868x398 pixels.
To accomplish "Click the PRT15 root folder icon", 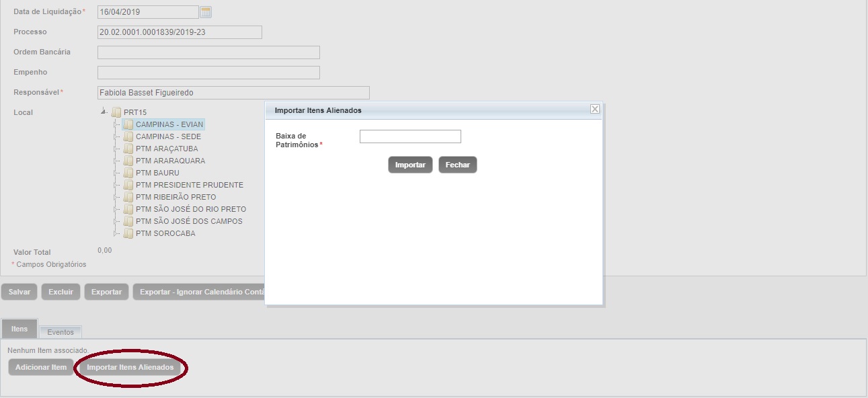I will 116,112.
